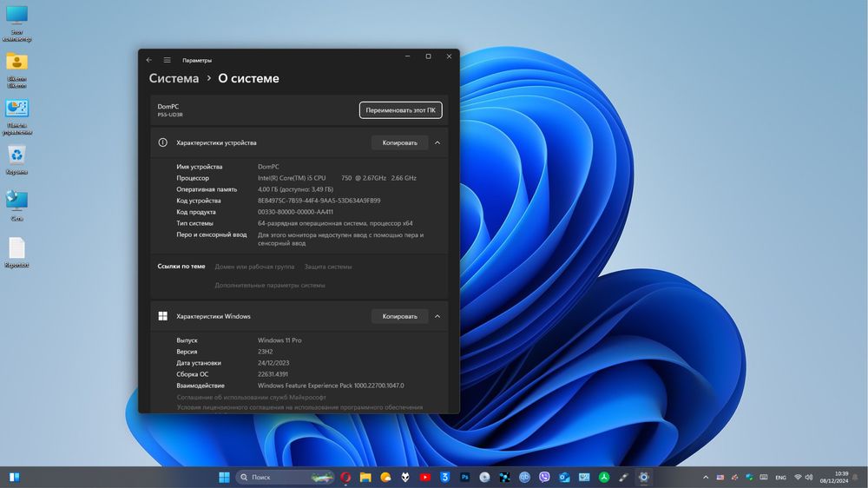Launch Photoshop from the taskbar
Viewport: 868px width, 488px height.
[x=464, y=477]
